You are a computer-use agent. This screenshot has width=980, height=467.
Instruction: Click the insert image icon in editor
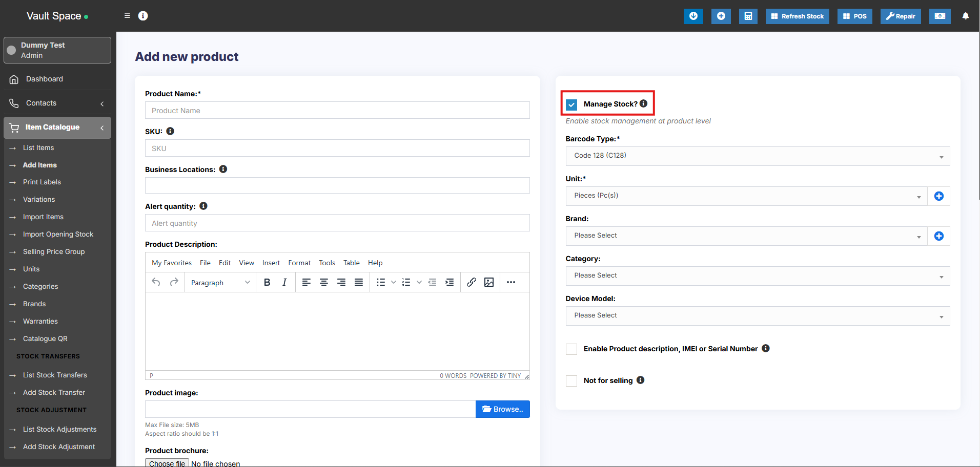[x=489, y=282]
